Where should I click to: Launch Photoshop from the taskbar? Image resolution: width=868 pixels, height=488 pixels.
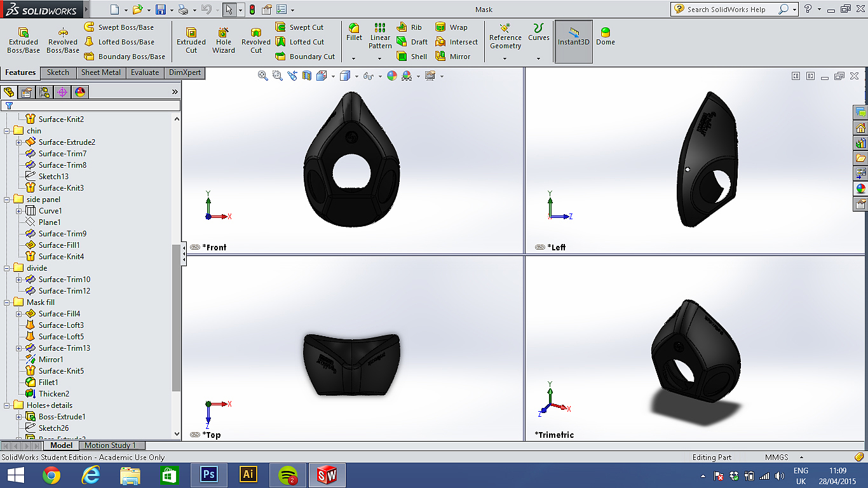(208, 474)
